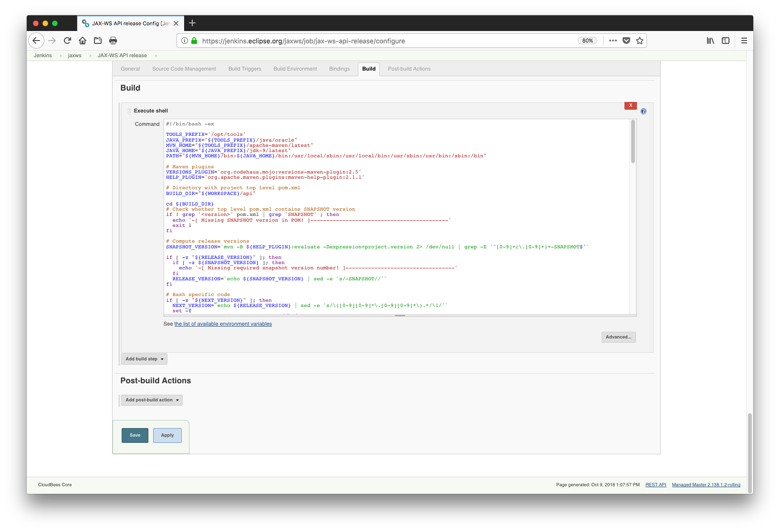Click the 'CloudBees Core' footer text
Screen dimensions: 780x532
[55, 485]
